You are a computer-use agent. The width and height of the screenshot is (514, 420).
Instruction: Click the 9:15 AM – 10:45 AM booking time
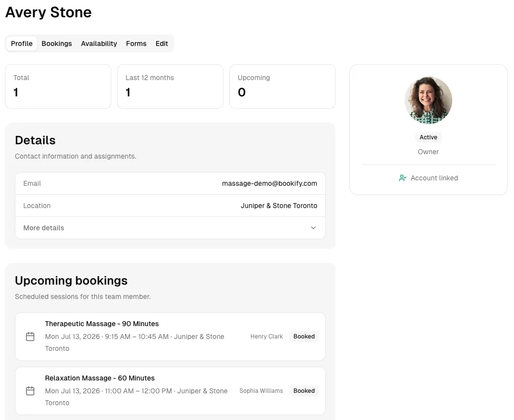coord(137,336)
